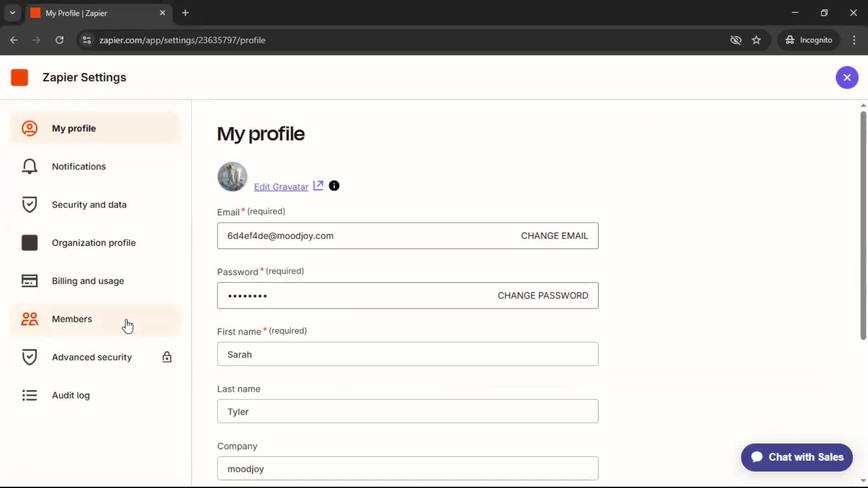Viewport: 868px width, 488px height.
Task: Go back in browser
Action: (x=14, y=40)
